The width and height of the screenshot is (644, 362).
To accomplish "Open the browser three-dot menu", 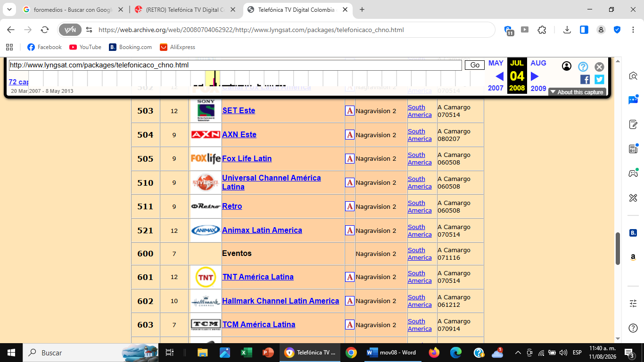I will 632,30.
